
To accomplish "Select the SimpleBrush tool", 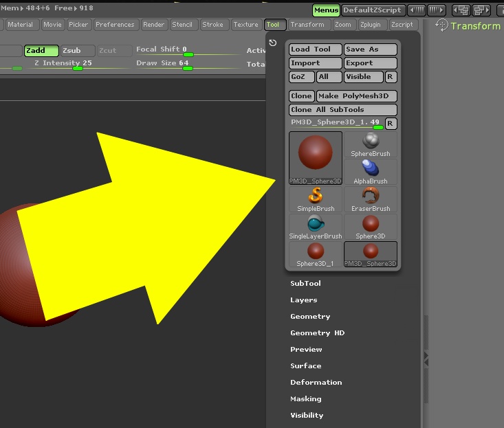I will coord(316,200).
